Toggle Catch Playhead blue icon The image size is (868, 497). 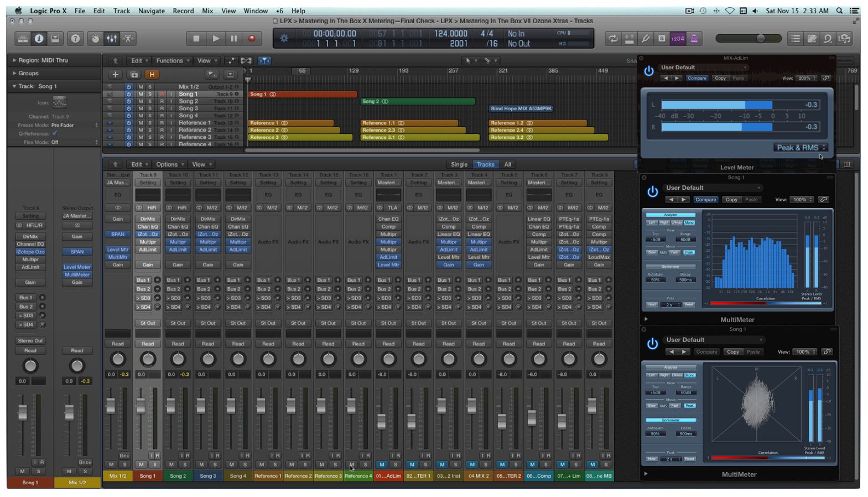[x=264, y=61]
